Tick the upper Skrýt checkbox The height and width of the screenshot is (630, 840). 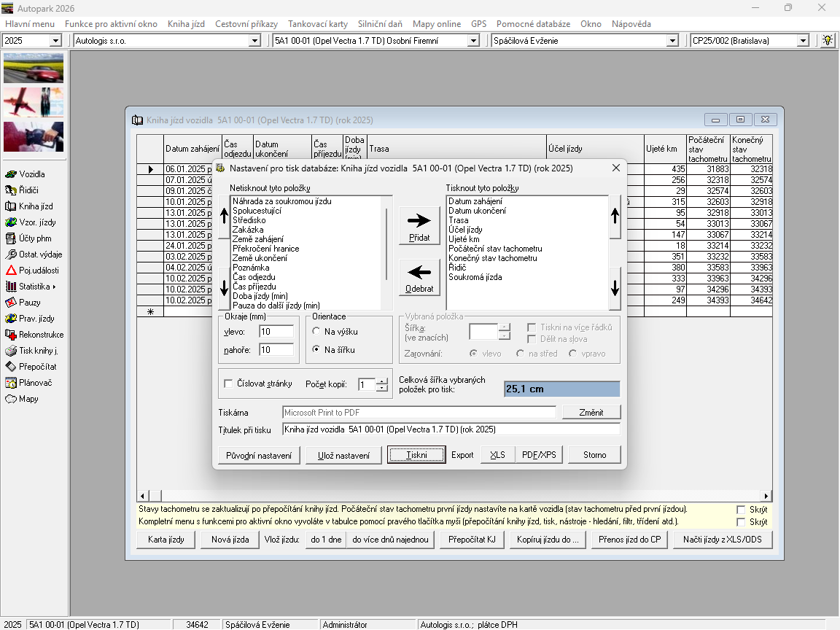(x=742, y=510)
